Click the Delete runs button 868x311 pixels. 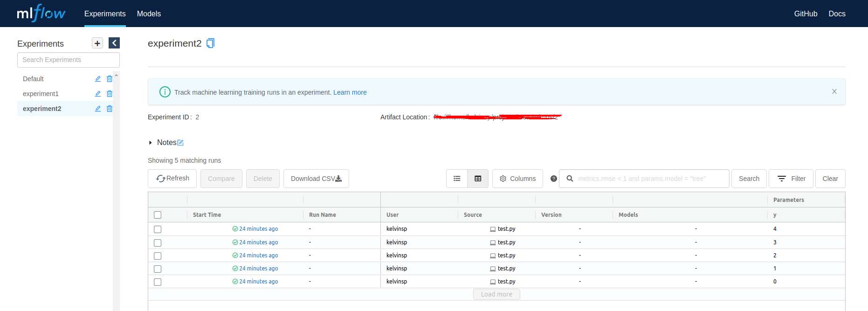[x=263, y=179]
